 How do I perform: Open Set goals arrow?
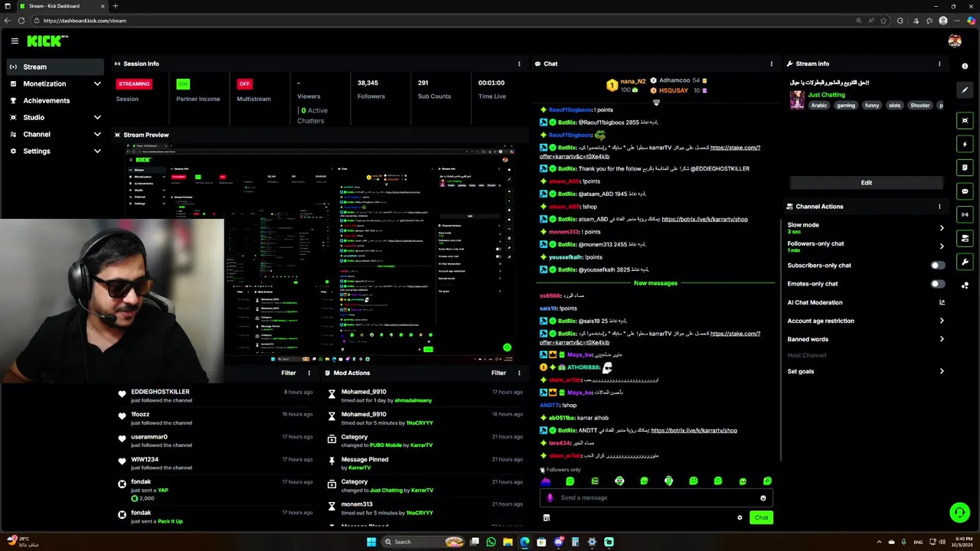[942, 371]
